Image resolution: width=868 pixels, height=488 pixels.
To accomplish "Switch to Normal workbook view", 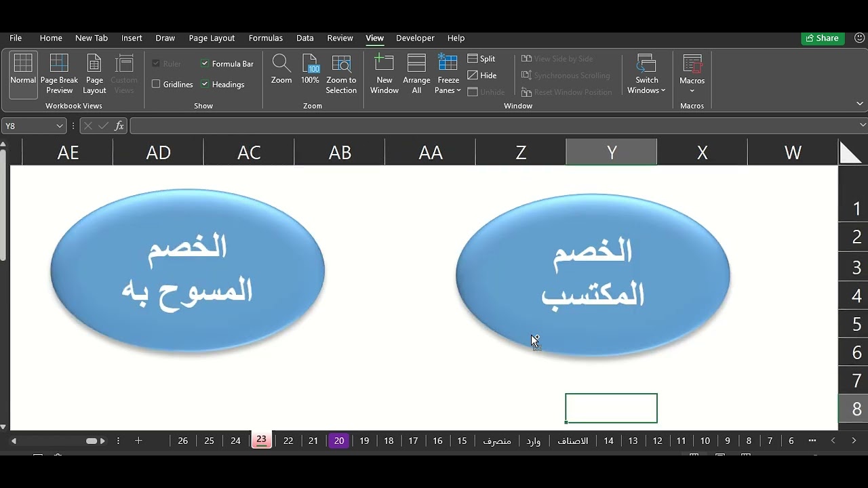I will point(23,75).
